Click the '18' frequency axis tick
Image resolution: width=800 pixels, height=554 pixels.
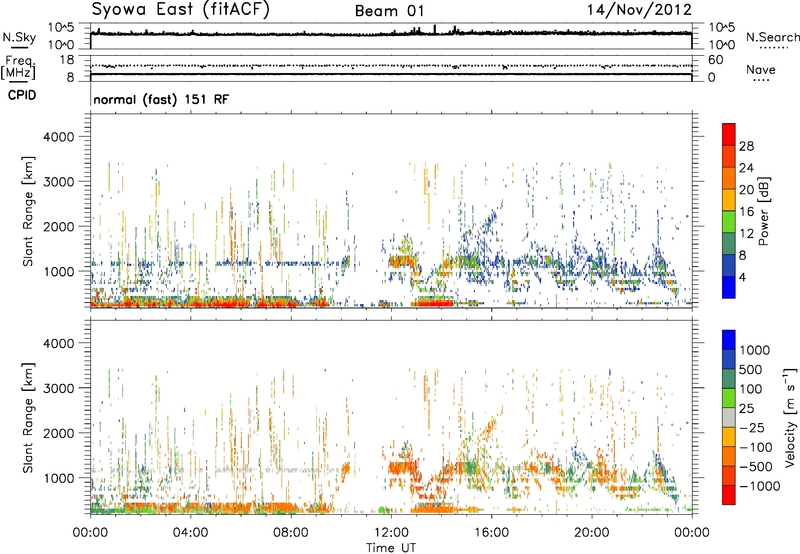pyautogui.click(x=66, y=60)
